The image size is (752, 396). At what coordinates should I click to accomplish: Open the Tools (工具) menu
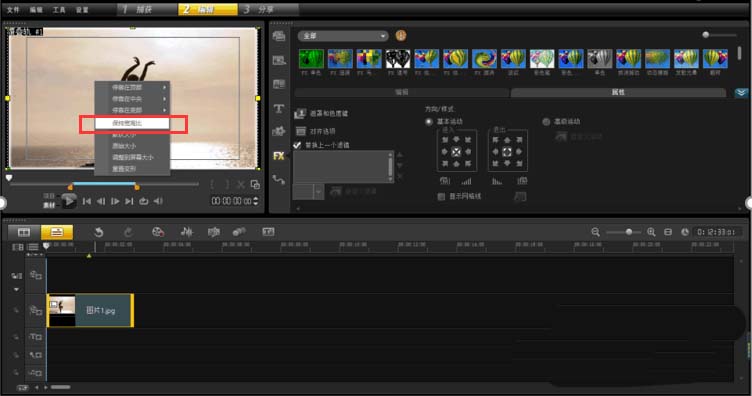59,10
